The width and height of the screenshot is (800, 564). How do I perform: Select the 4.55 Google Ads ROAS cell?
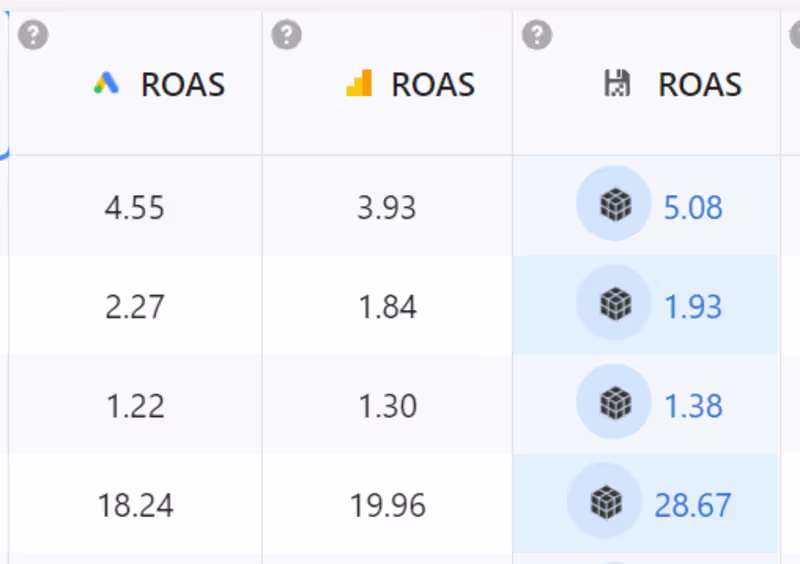(135, 208)
